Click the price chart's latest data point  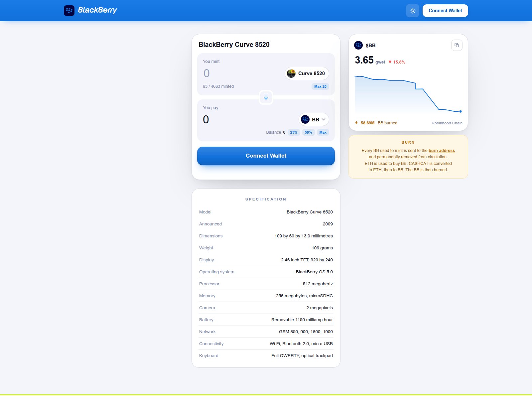pyautogui.click(x=460, y=111)
